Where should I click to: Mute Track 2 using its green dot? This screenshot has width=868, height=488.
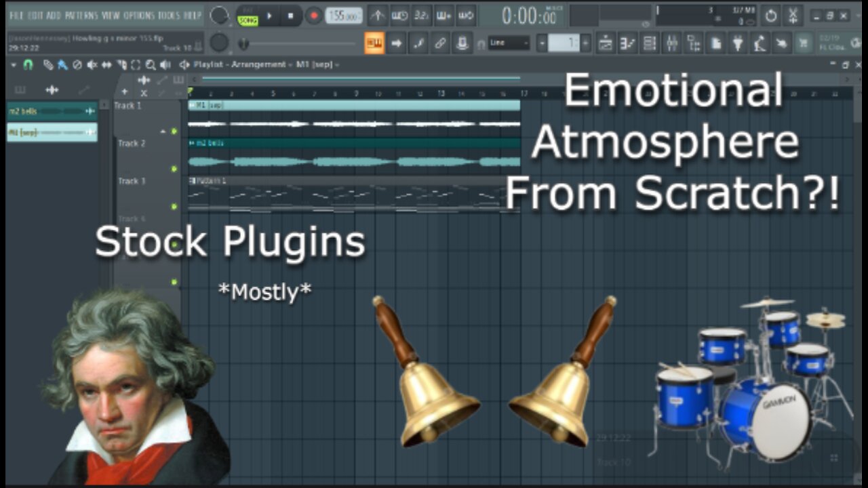click(x=174, y=169)
